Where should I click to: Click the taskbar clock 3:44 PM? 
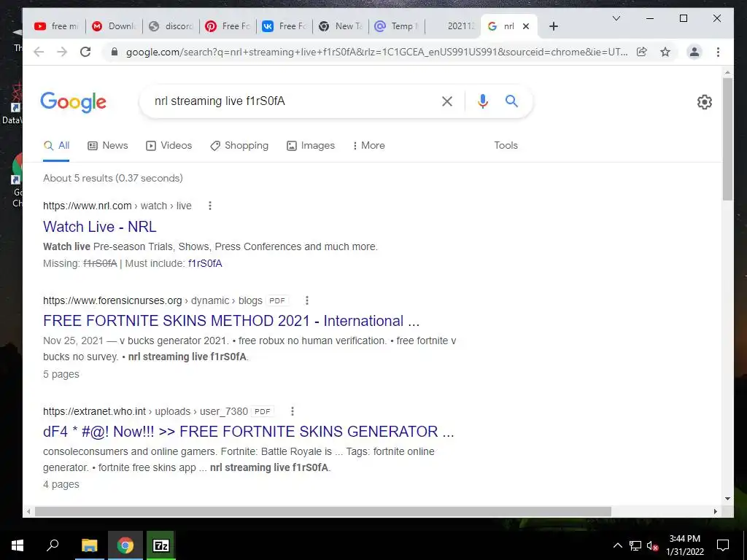[x=684, y=539]
